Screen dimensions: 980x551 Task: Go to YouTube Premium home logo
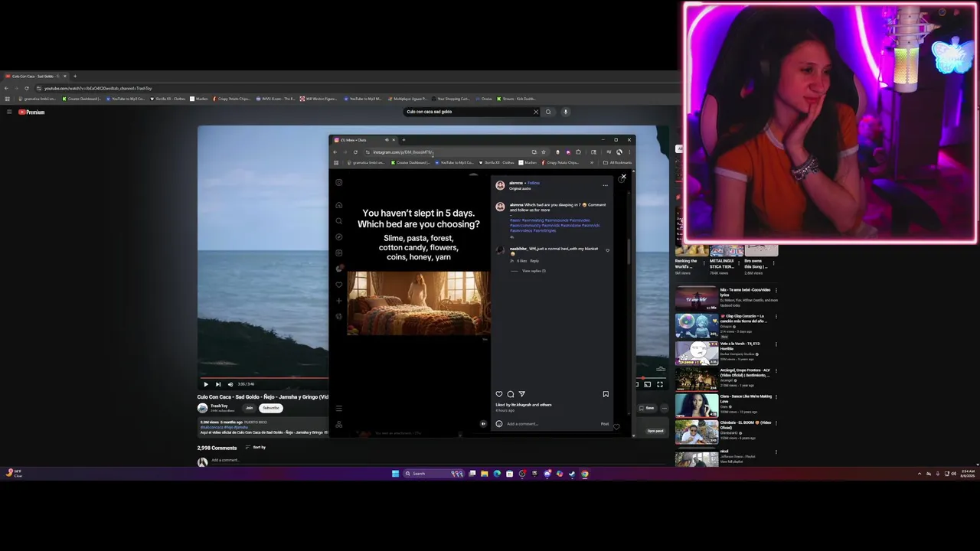31,112
